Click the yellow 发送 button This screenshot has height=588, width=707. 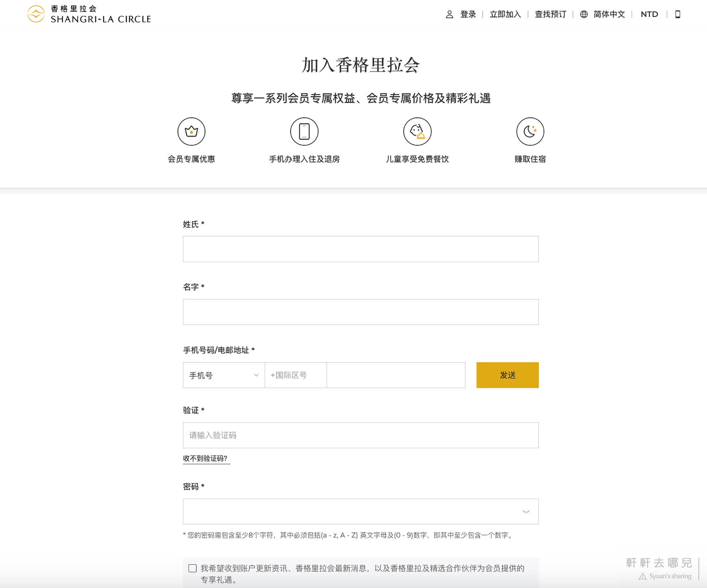[508, 375]
